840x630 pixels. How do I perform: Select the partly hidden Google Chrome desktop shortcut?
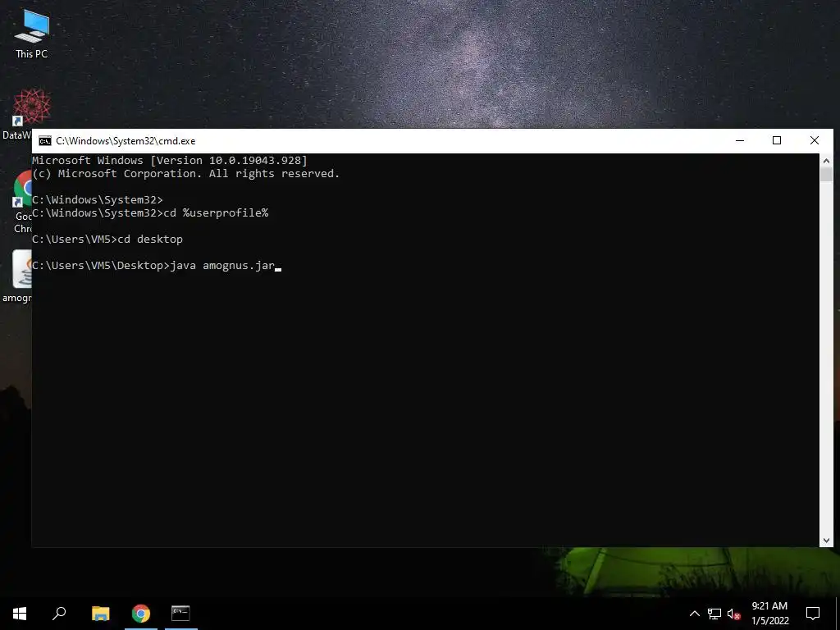point(22,201)
